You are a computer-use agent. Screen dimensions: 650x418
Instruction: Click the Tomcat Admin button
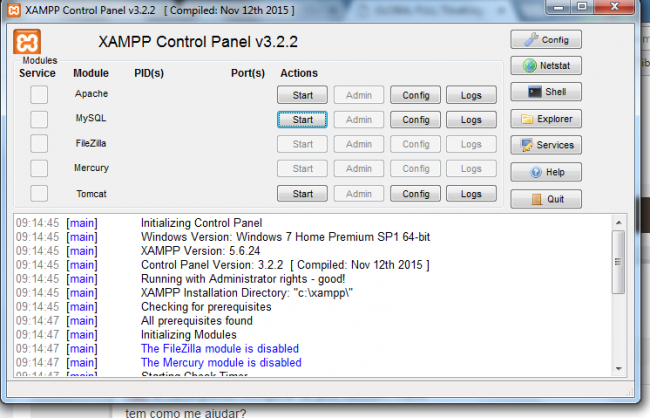[x=359, y=194]
